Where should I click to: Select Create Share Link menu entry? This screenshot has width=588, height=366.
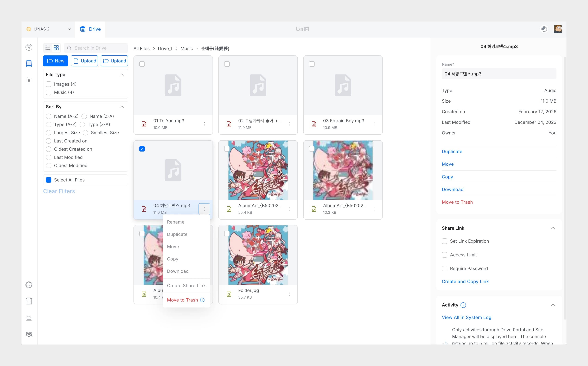(186, 286)
